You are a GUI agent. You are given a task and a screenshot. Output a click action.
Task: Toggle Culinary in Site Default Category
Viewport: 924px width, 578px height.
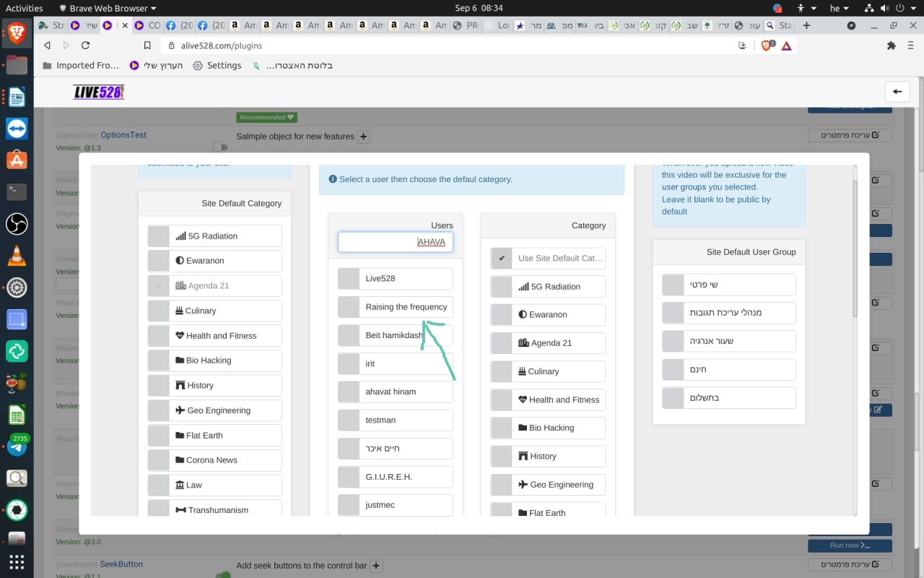[158, 311]
